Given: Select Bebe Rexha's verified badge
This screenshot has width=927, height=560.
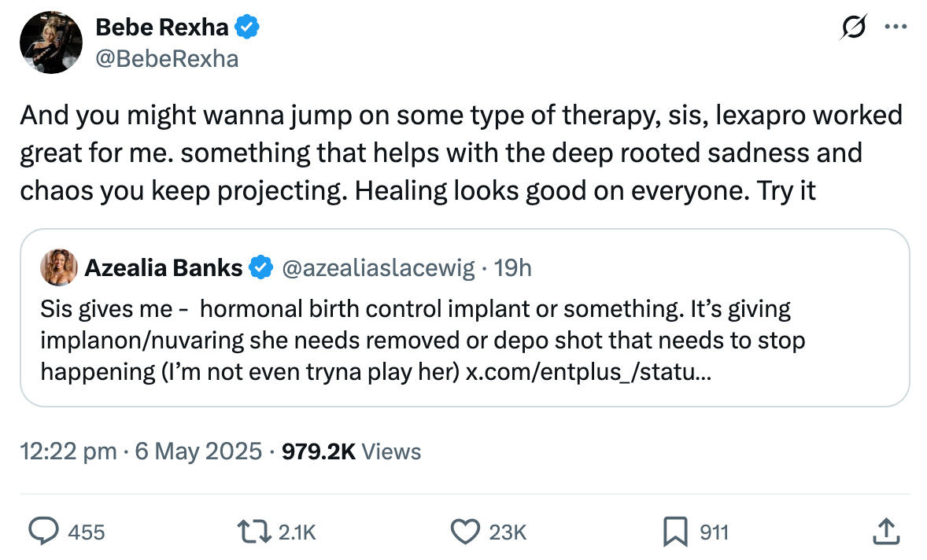Looking at the screenshot, I should pos(247,26).
